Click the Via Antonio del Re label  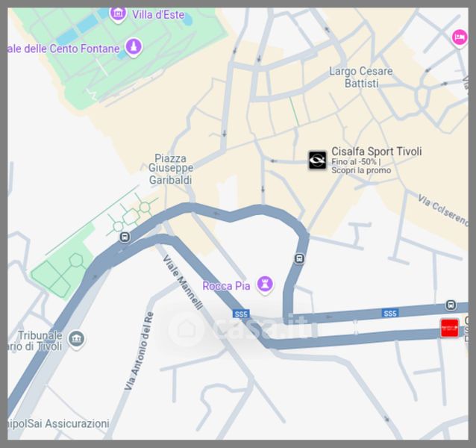(139, 351)
